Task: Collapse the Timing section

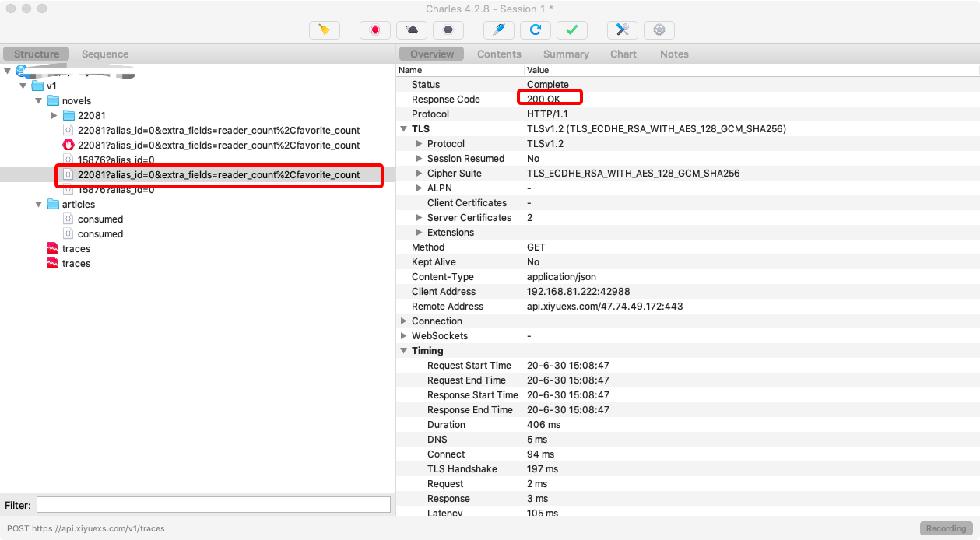Action: (x=403, y=351)
